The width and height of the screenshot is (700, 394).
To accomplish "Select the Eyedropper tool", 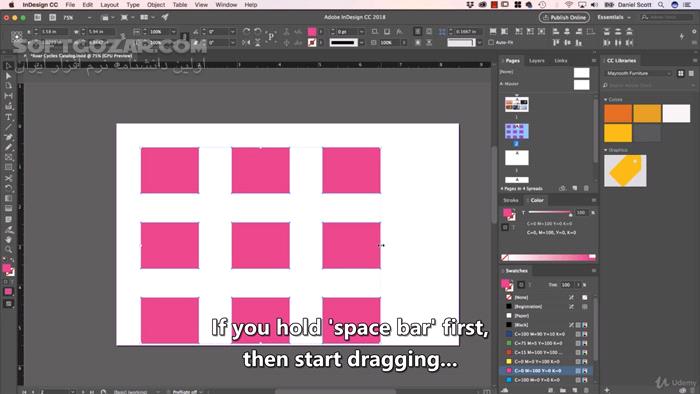I will [x=8, y=230].
